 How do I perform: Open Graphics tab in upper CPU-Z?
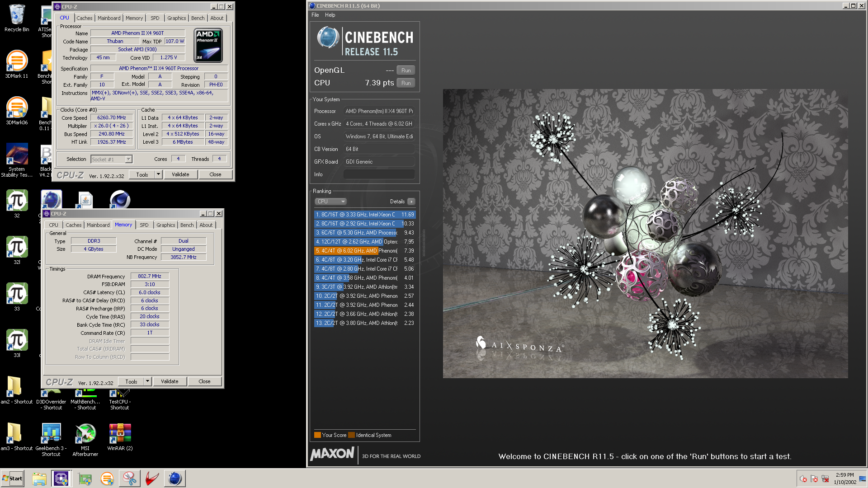(176, 18)
